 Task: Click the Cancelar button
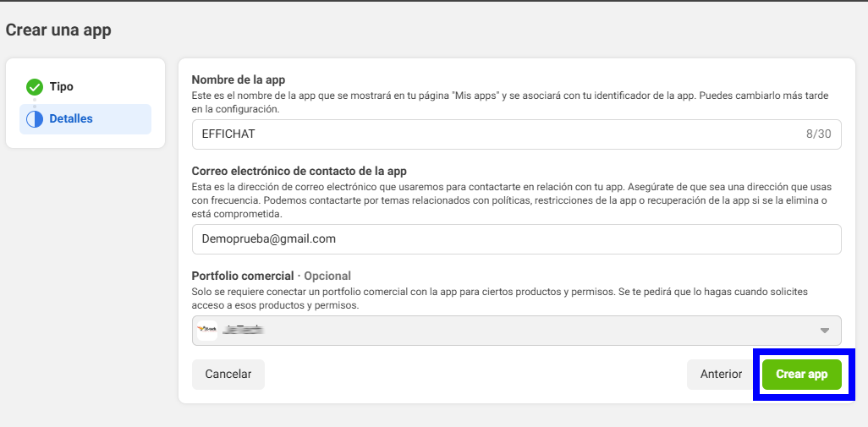[x=228, y=375]
